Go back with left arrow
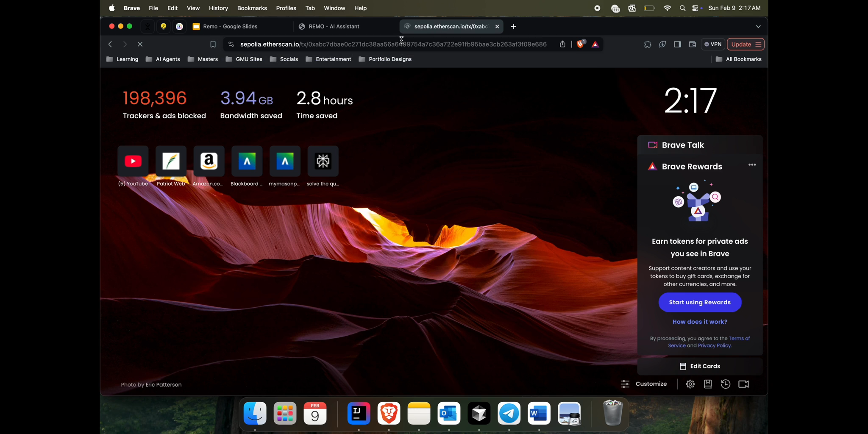868x434 pixels. tap(110, 44)
